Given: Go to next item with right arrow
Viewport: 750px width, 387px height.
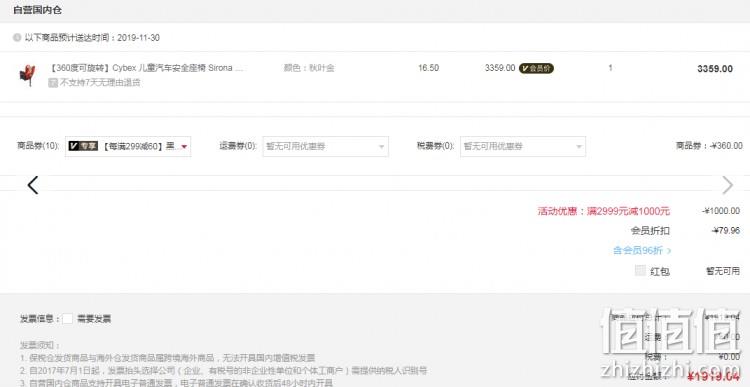Looking at the screenshot, I should point(727,185).
